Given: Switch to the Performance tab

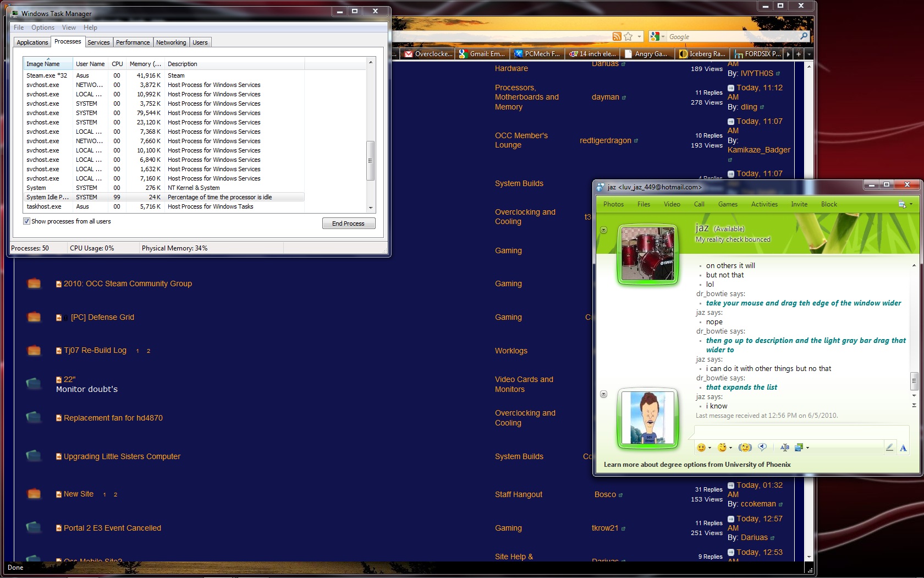Looking at the screenshot, I should (x=133, y=42).
